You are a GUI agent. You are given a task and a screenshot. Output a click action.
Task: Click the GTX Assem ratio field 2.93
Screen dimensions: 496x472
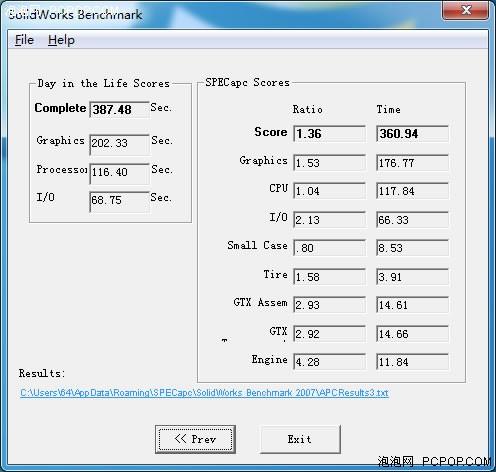(x=329, y=305)
